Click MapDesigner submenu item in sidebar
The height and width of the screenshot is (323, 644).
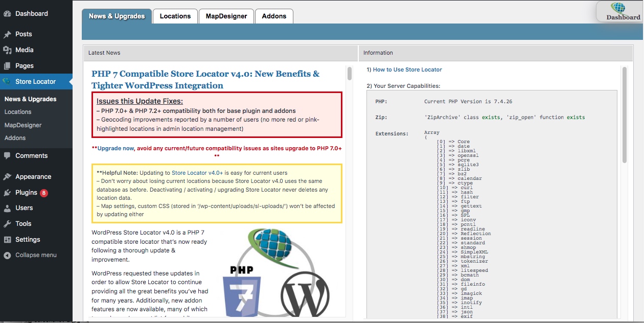[23, 125]
